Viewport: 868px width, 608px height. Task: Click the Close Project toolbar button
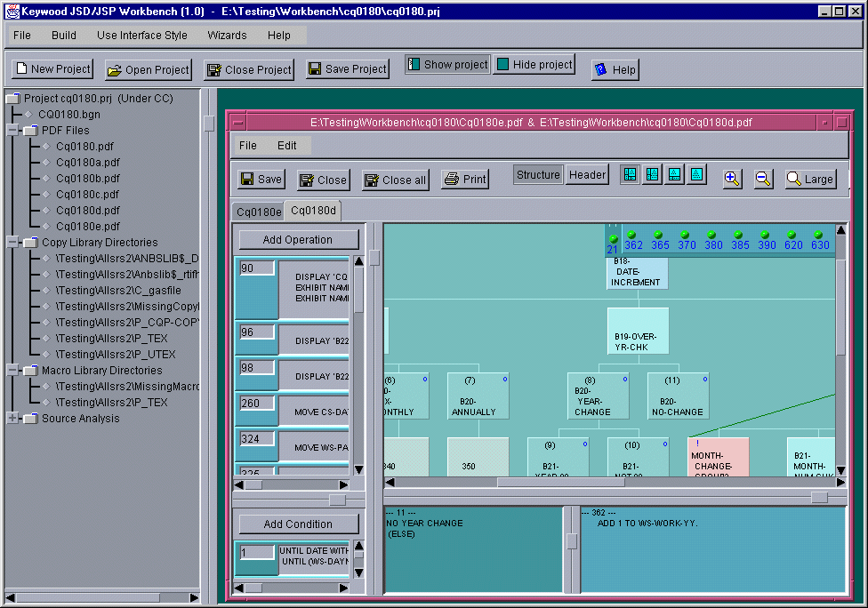pos(248,69)
